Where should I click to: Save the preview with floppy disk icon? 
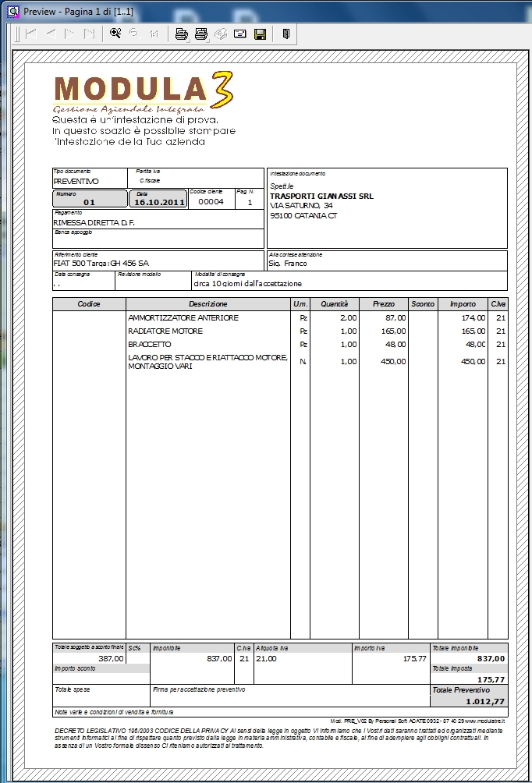[260, 34]
